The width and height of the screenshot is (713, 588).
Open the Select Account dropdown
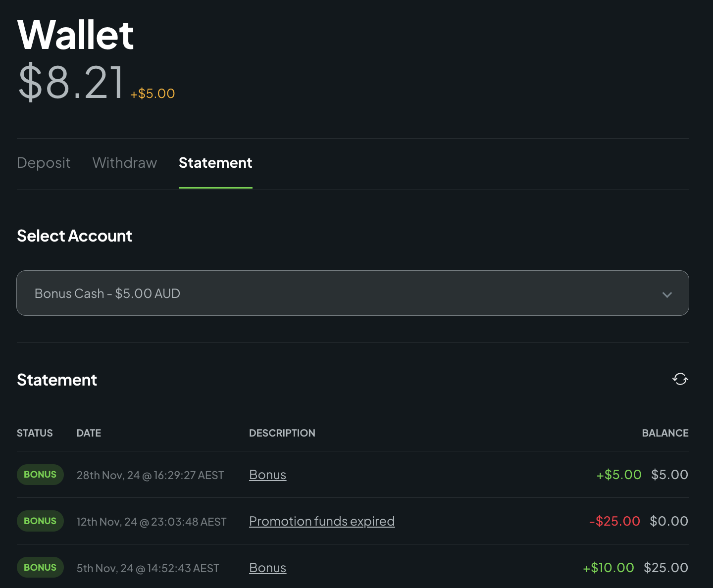pyautogui.click(x=353, y=293)
